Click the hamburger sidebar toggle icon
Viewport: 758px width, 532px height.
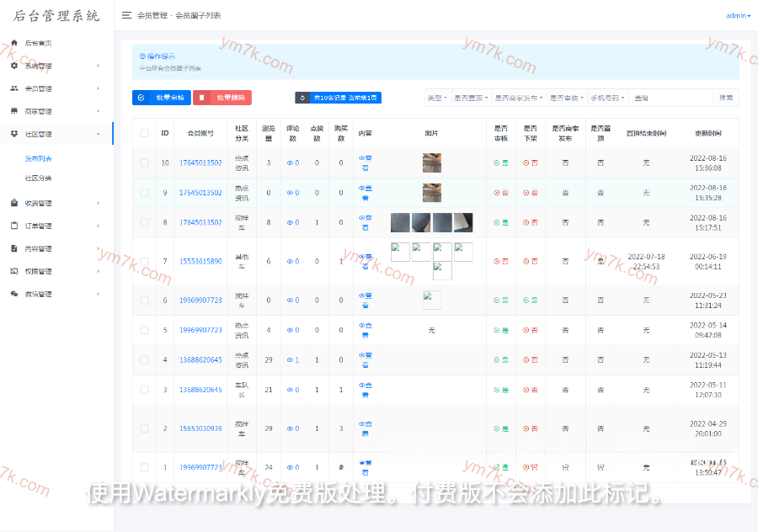[126, 15]
